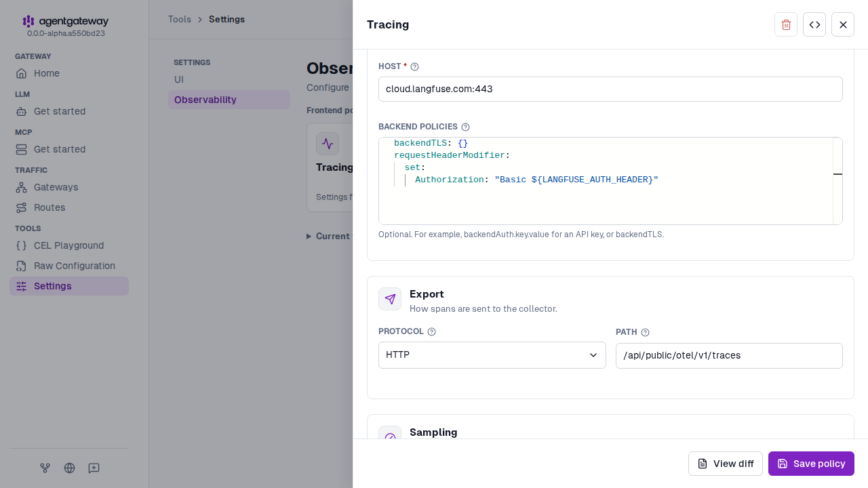Go to Routes in the sidebar

(69, 207)
